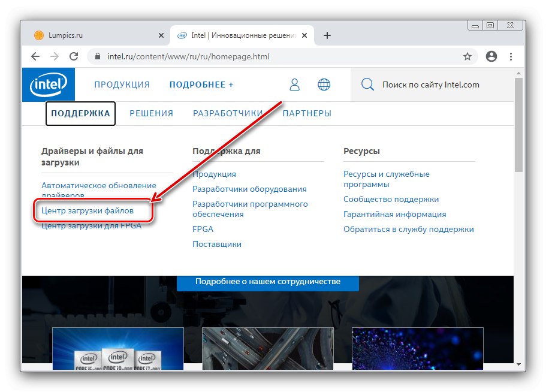The width and height of the screenshot is (546, 392).
Task: Bookmark the page with the star icon
Action: [467, 56]
